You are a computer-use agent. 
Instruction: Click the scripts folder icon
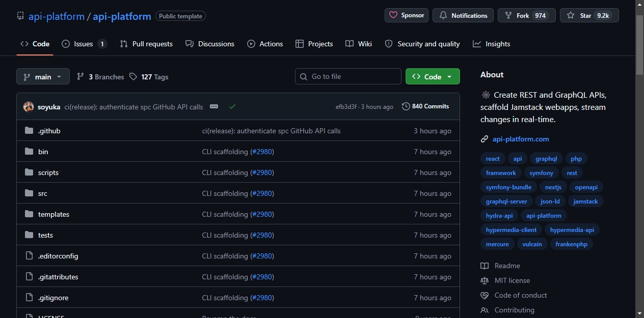[29, 172]
